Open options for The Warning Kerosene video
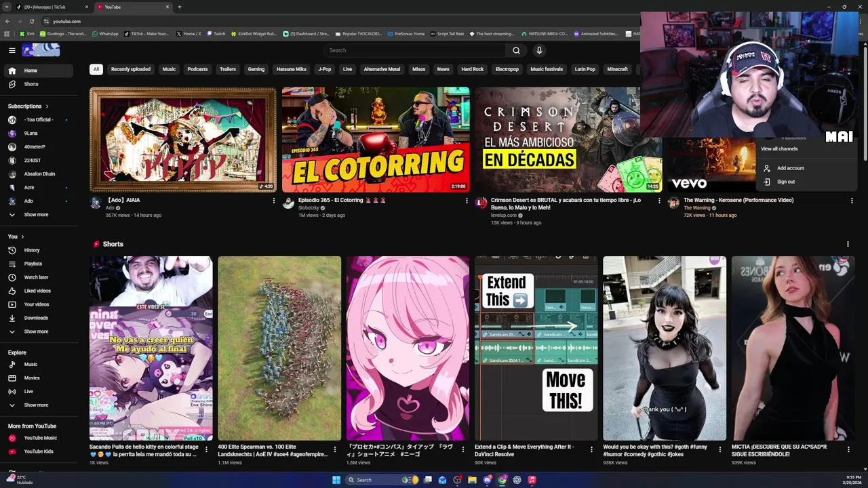Screen dimensions: 868x488 click(x=852, y=201)
